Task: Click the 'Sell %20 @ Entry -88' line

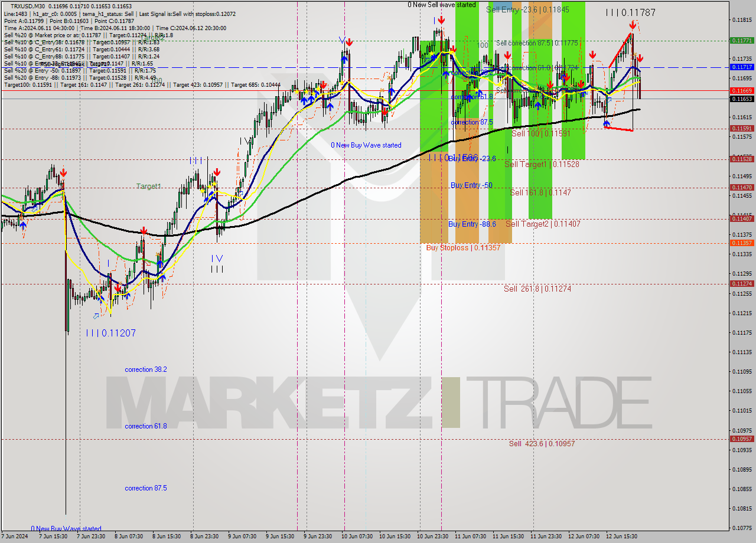Action: pos(80,77)
